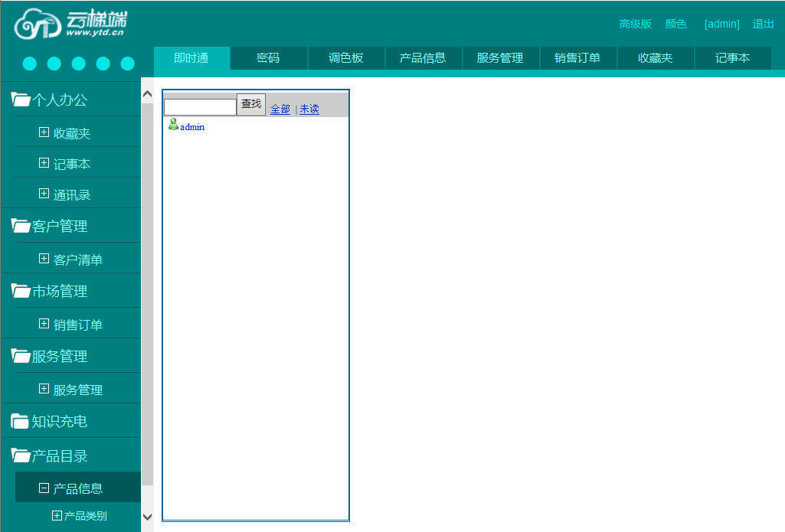Open the 颜色 link in header
785x532 pixels.
675,24
